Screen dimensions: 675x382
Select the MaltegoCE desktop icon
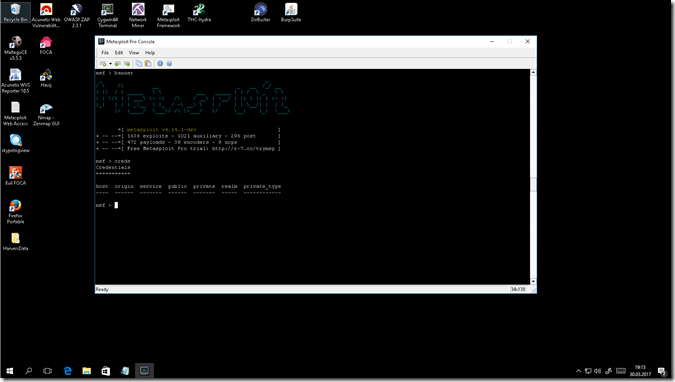coord(15,48)
